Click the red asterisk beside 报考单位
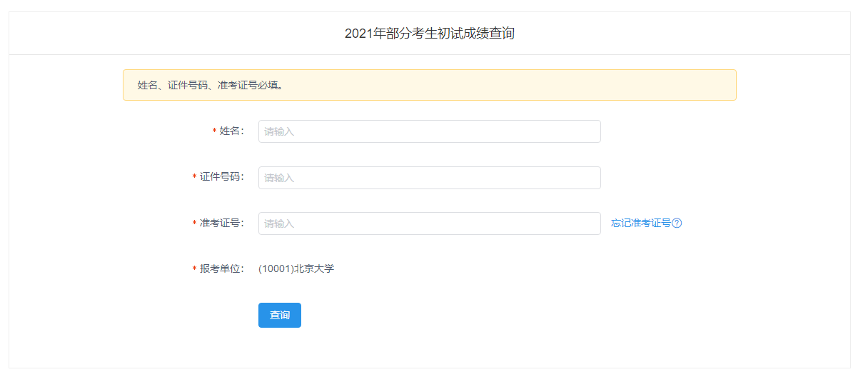 194,268
